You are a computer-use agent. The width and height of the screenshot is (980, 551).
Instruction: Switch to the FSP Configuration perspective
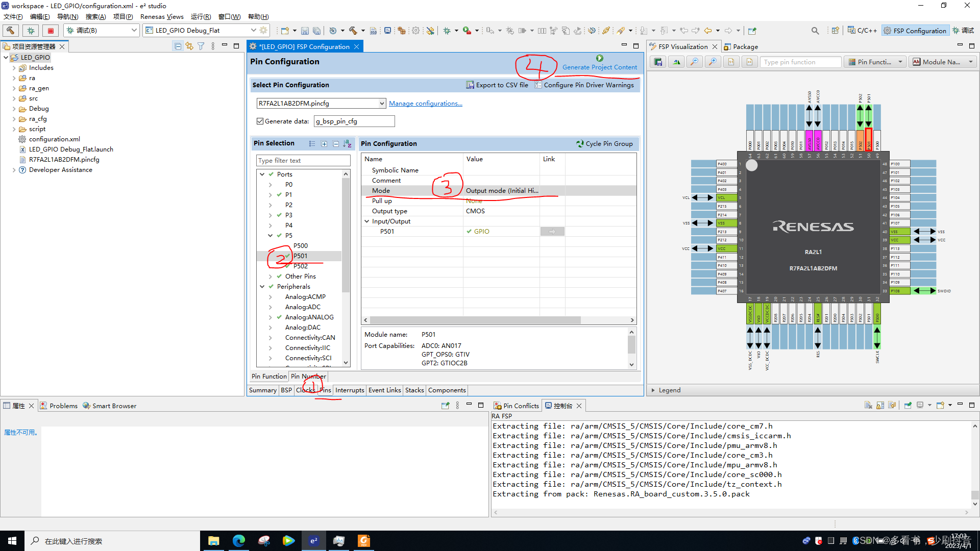pyautogui.click(x=915, y=31)
